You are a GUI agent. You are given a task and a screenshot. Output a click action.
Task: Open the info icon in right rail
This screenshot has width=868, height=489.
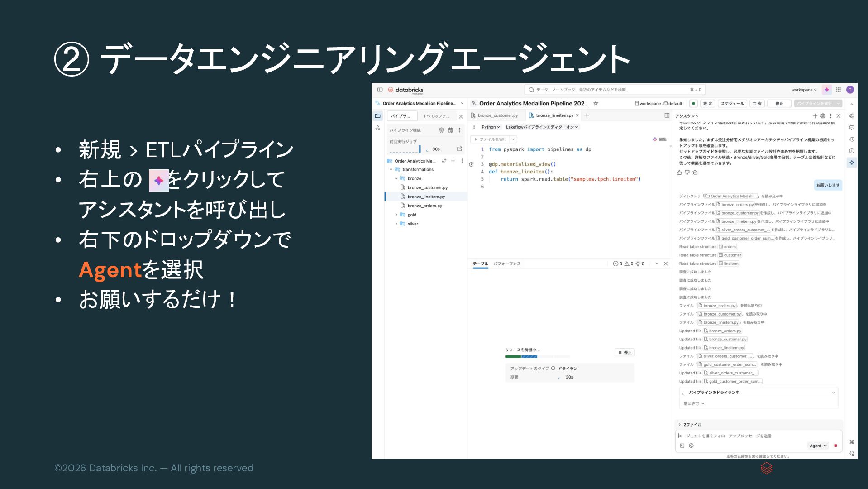click(852, 151)
